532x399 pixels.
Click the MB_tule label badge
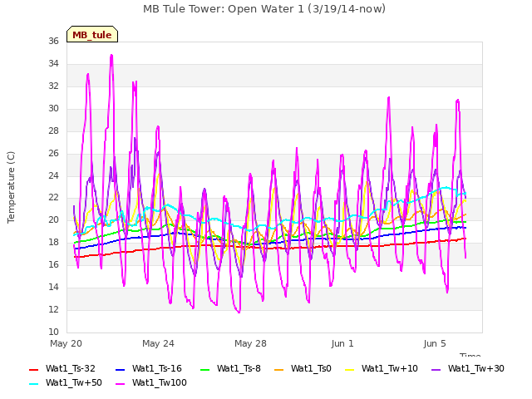click(x=92, y=34)
